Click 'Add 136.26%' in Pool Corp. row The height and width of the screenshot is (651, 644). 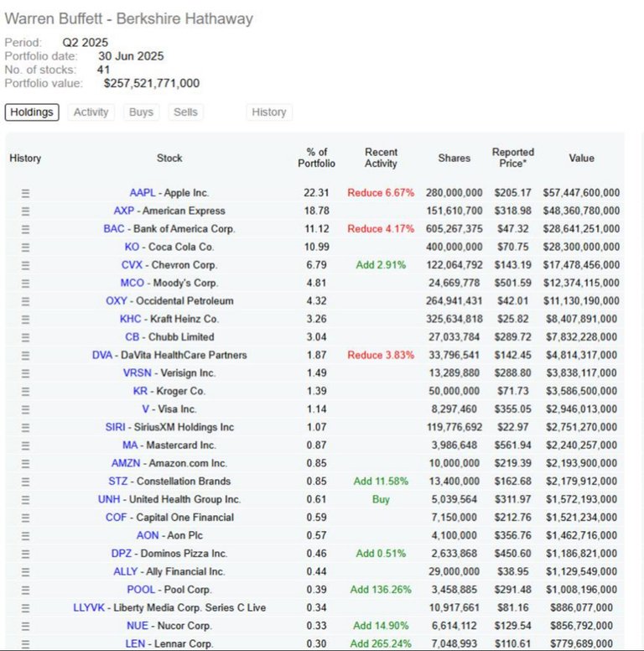click(381, 590)
